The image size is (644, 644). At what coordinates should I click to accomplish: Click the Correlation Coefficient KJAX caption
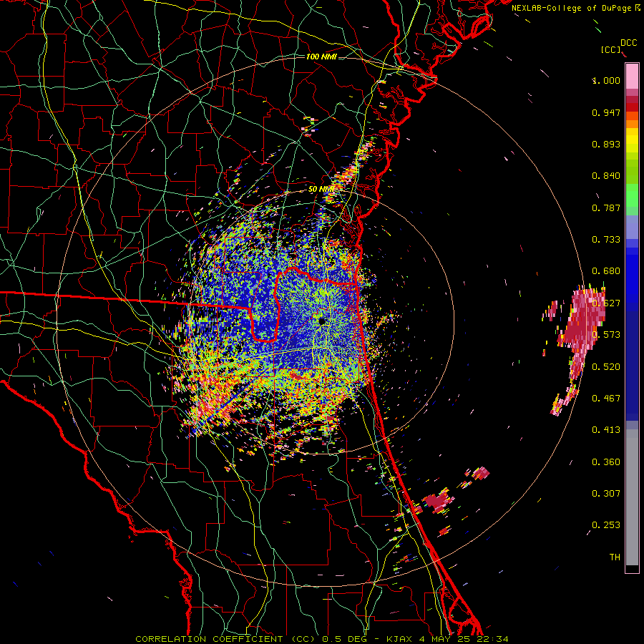click(x=322, y=639)
